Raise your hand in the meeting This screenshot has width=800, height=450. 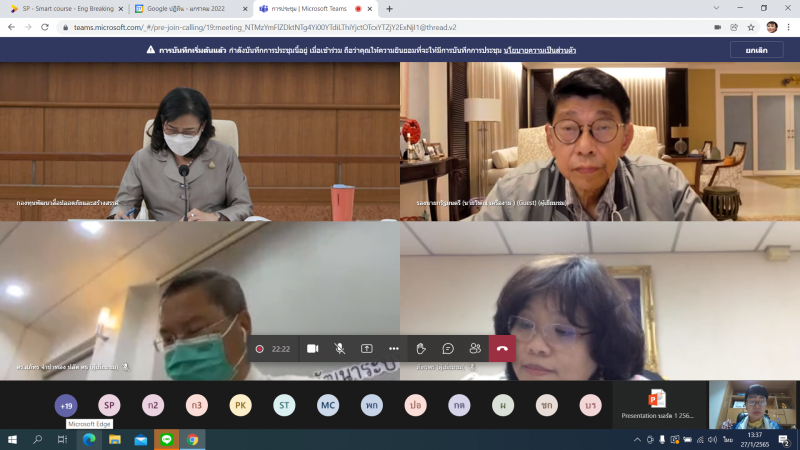pos(421,348)
